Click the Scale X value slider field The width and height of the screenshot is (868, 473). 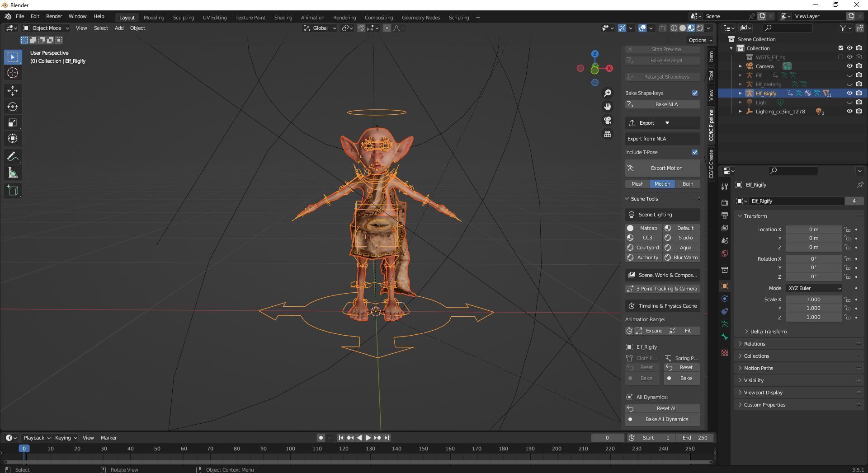tap(814, 300)
